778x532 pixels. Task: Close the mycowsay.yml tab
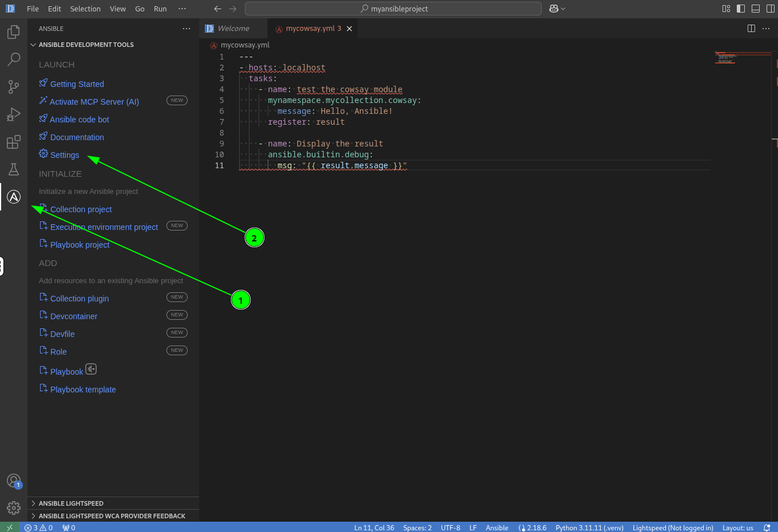click(x=350, y=29)
